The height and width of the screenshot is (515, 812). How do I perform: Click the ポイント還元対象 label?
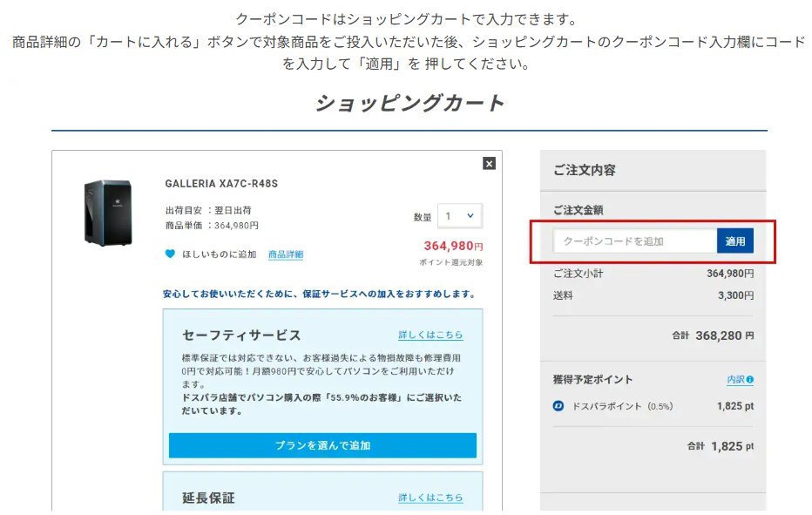(x=451, y=262)
